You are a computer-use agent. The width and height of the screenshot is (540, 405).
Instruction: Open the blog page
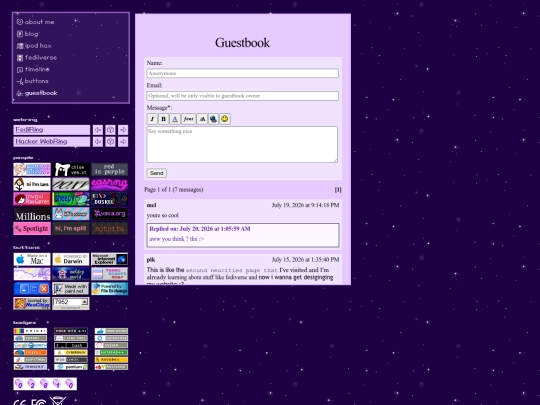(x=28, y=34)
